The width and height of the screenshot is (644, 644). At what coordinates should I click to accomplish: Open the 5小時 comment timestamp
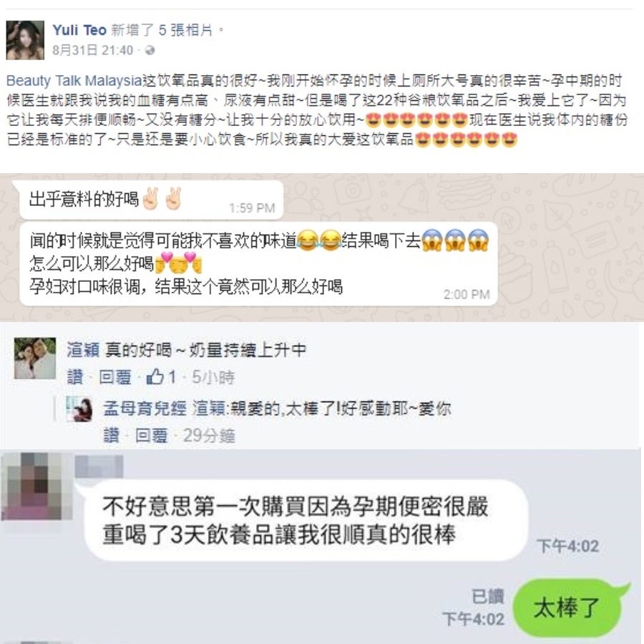point(213,376)
